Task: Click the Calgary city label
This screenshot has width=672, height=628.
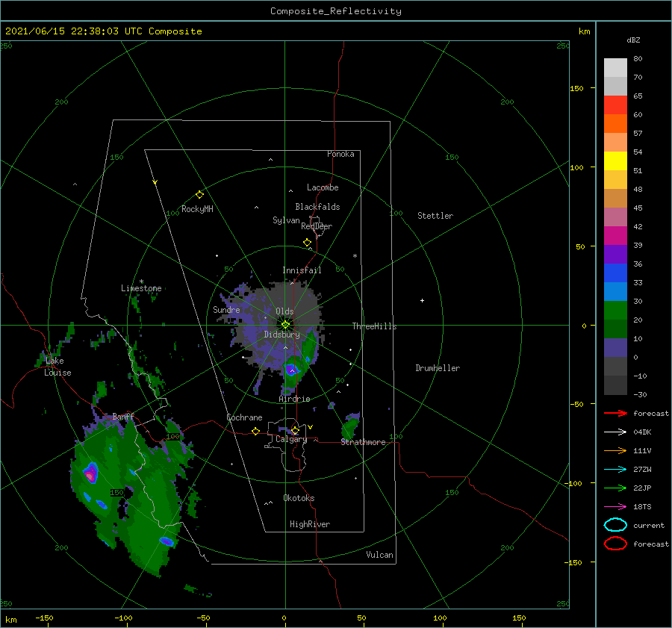Action: (291, 439)
